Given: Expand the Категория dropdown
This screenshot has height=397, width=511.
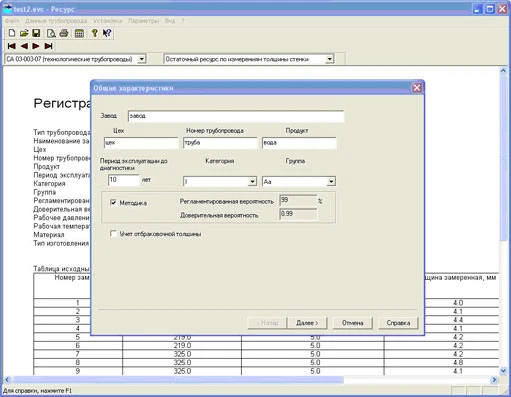Looking at the screenshot, I should click(x=252, y=181).
